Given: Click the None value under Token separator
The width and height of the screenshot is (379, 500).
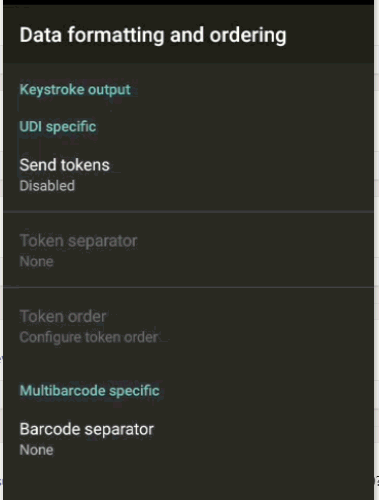Looking at the screenshot, I should pos(36,262).
